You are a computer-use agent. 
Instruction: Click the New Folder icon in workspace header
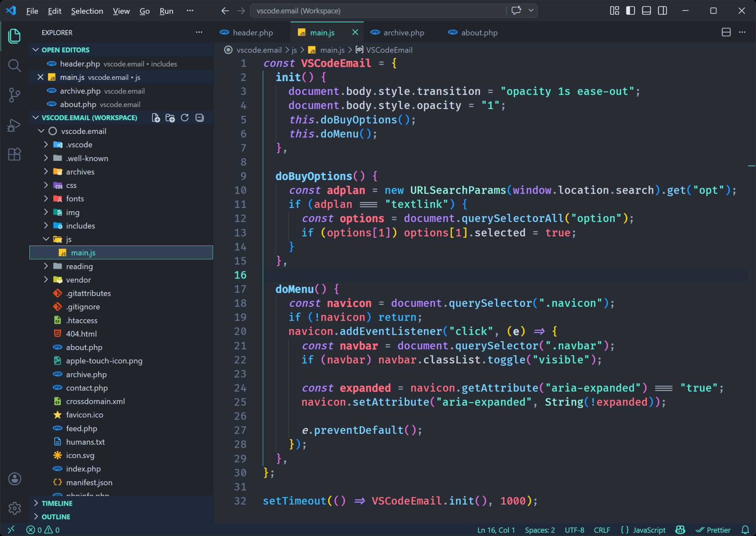coord(170,118)
